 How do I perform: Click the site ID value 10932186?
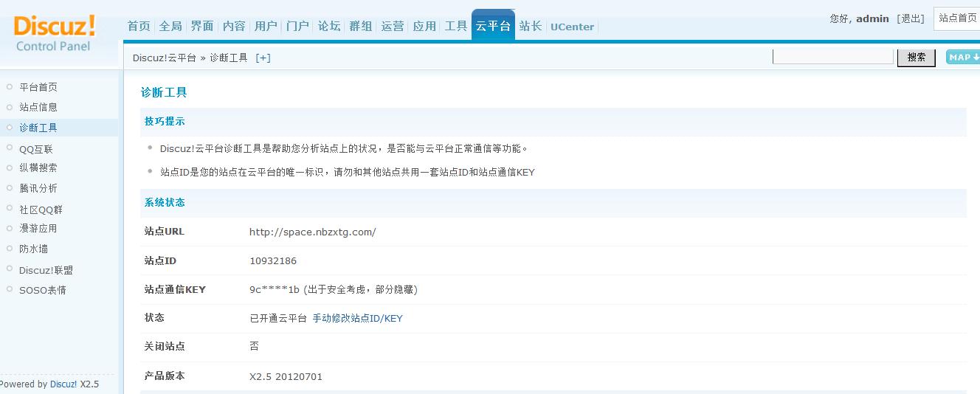273,260
